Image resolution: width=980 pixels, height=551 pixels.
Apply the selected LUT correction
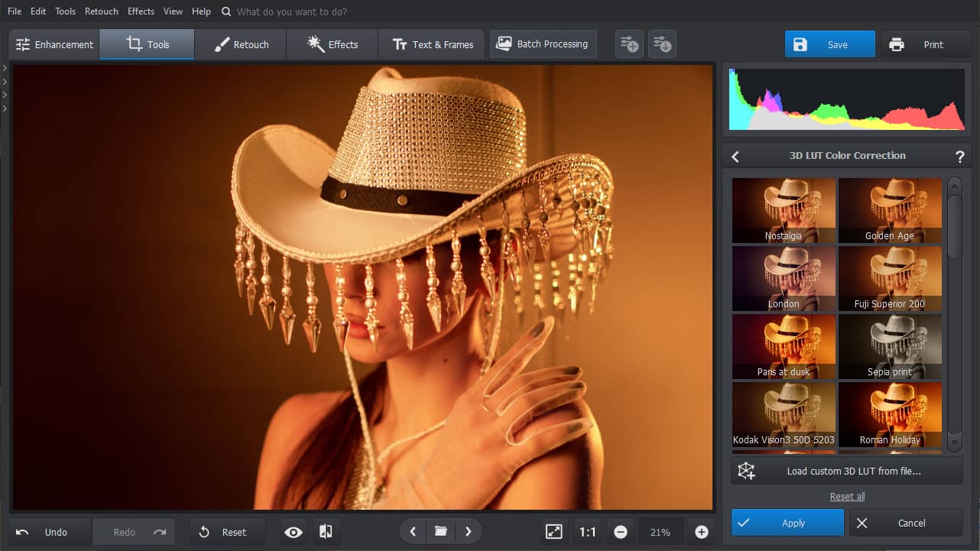pyautogui.click(x=787, y=523)
